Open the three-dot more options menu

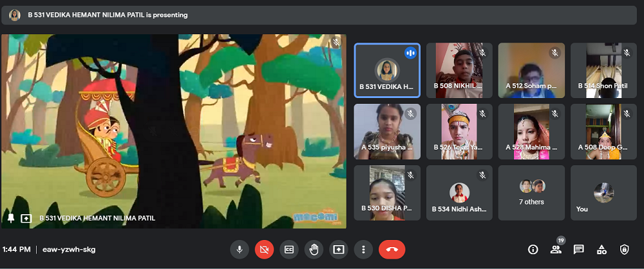[x=363, y=250]
